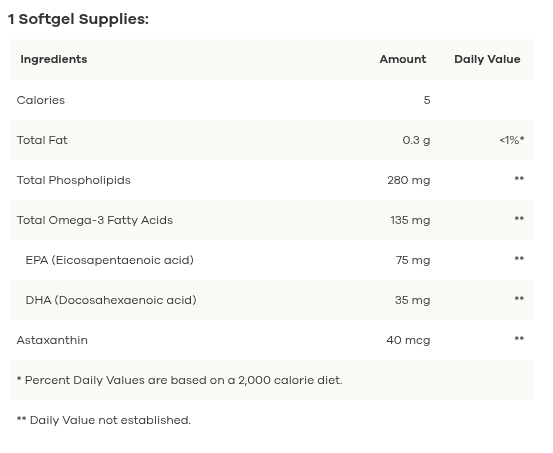Screen dimensions: 553x453
Task: Click the 135 mg amount
Action: [410, 220]
